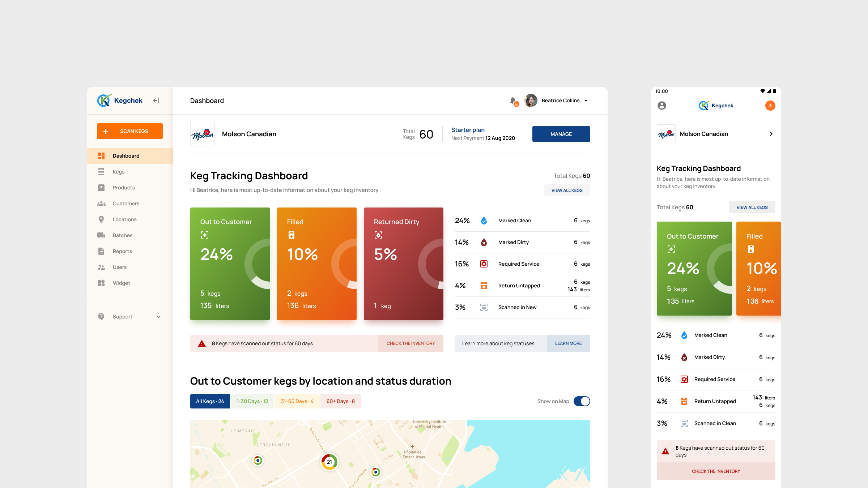Click the map cluster marker labeled 21
Viewport: 868px width, 488px height.
[x=329, y=462]
